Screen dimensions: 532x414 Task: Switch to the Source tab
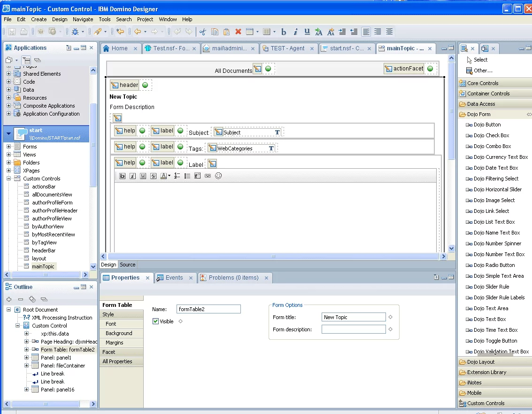[x=127, y=265]
